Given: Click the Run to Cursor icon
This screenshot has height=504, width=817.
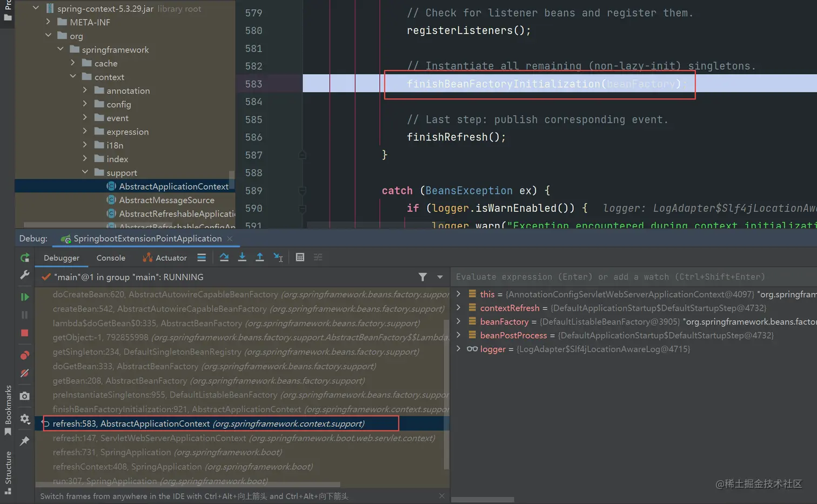Looking at the screenshot, I should tap(278, 258).
